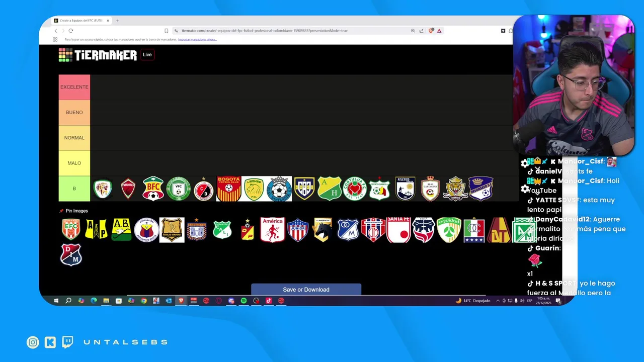The width and height of the screenshot is (644, 362).
Task: Click the browser address bar URL
Action: 264,31
